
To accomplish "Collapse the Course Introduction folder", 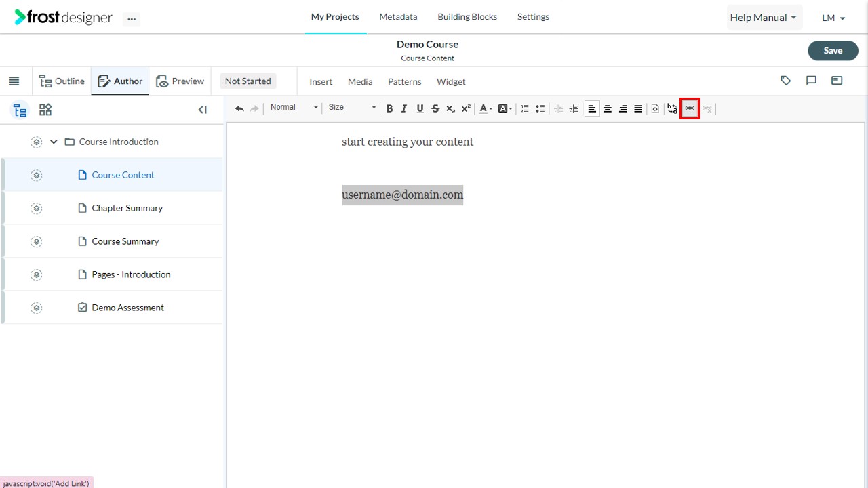I will point(54,142).
